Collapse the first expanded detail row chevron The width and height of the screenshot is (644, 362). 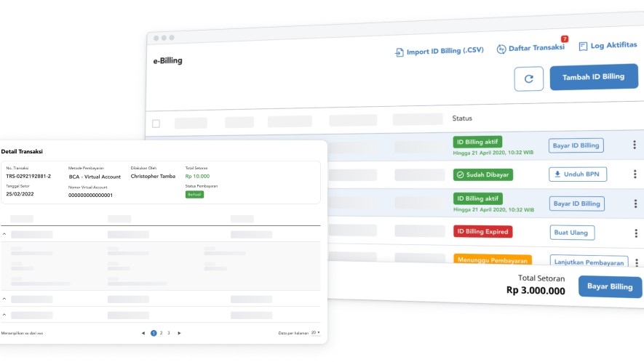coord(4,234)
